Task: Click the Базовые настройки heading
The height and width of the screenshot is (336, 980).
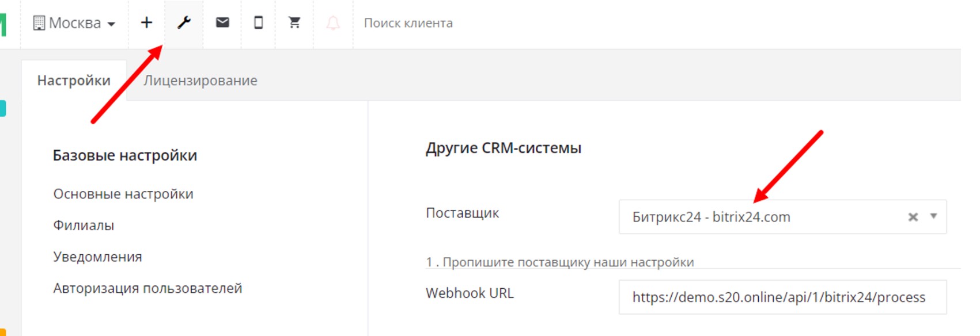Action: [x=124, y=155]
